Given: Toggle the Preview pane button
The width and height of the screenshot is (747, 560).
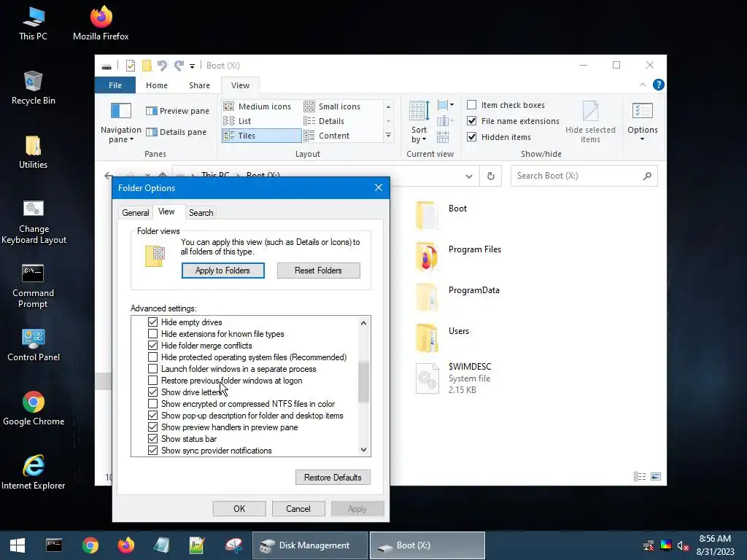Looking at the screenshot, I should 178,111.
